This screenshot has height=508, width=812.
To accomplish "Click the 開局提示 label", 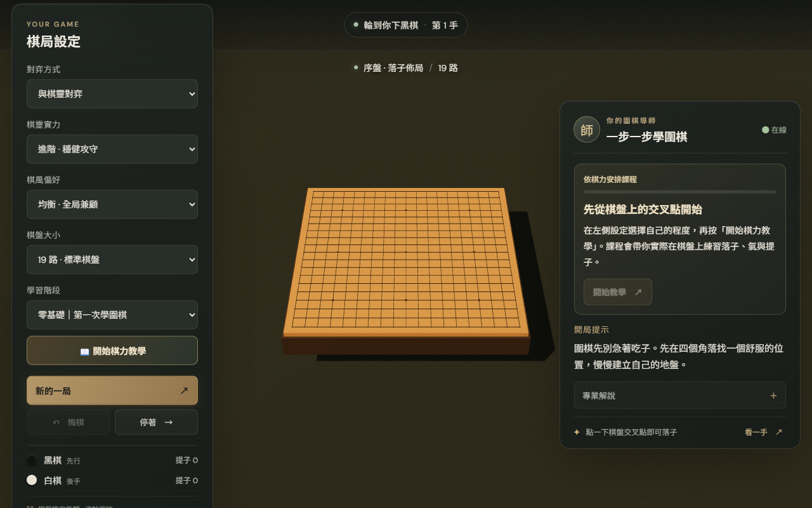I will [x=591, y=330].
